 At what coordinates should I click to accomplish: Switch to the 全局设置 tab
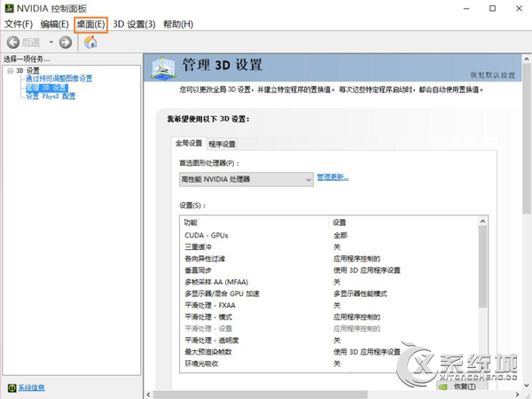(189, 144)
